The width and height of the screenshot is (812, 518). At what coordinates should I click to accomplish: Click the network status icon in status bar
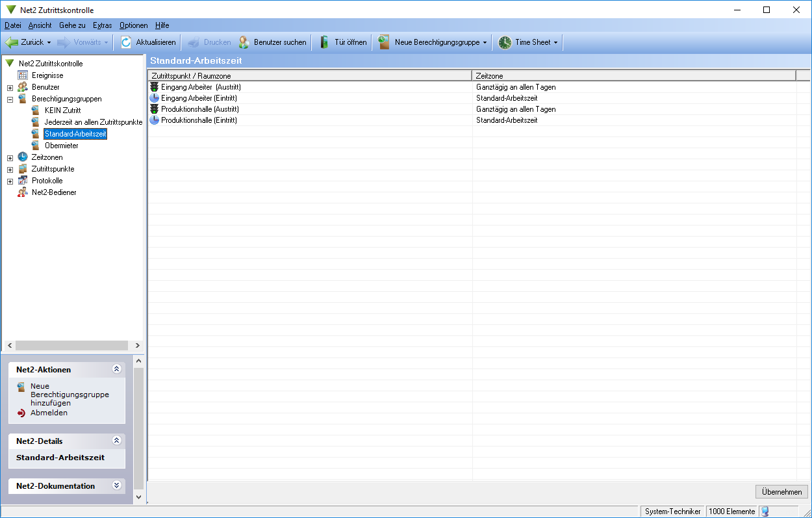[x=765, y=512]
